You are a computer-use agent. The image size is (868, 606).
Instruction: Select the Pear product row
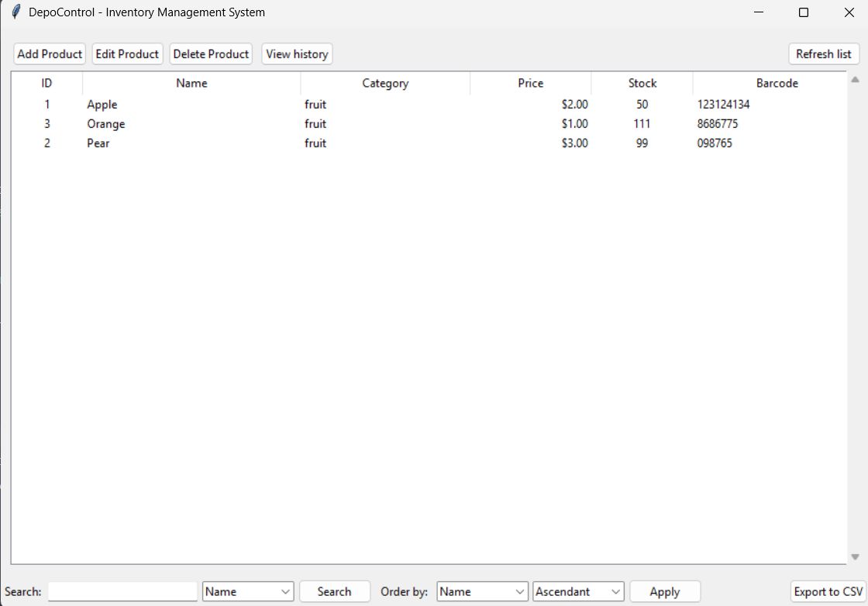pyautogui.click(x=429, y=143)
